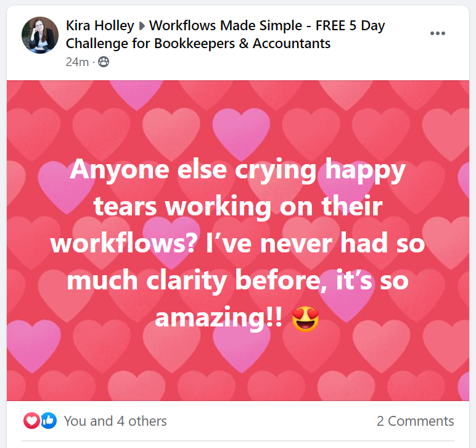Click the "Challenge for Bookkeepers & Accountants" text

[198, 43]
